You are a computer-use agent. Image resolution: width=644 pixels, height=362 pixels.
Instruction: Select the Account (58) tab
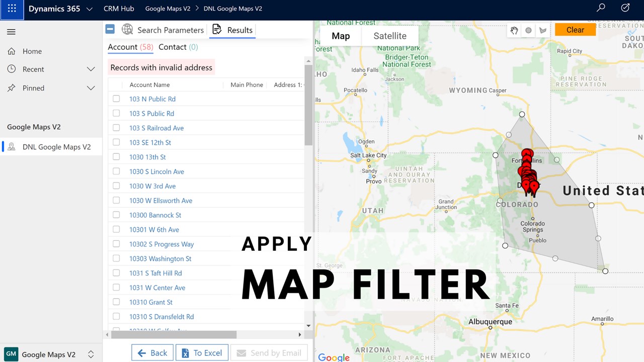click(130, 47)
